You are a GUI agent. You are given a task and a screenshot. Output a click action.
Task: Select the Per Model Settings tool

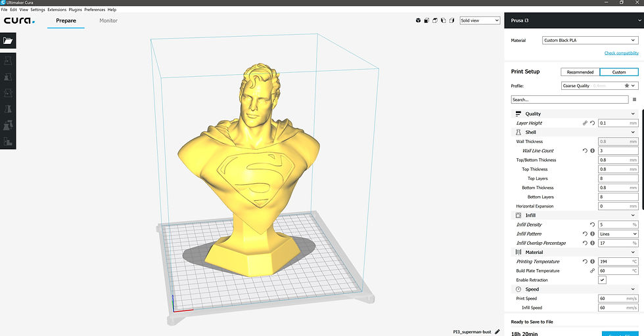(x=8, y=125)
